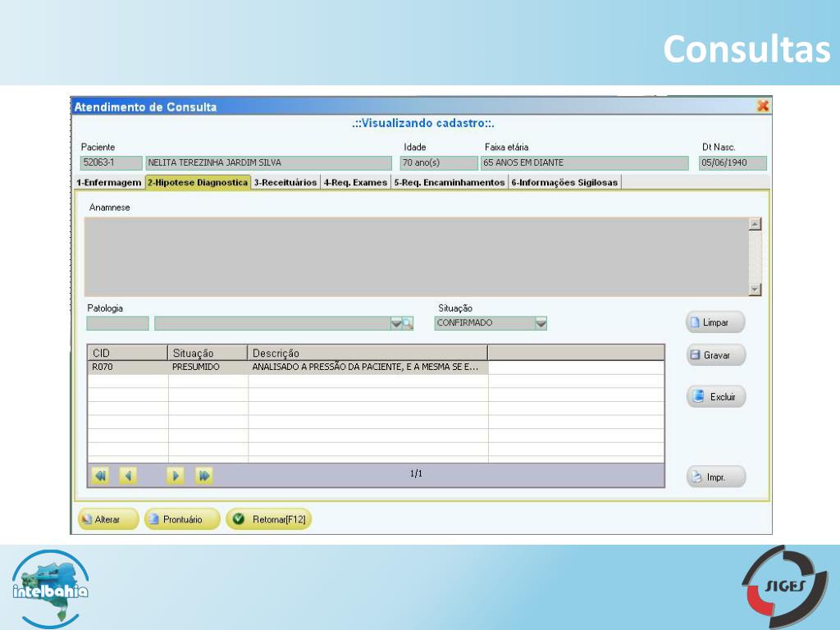Open the Prontuário button

pos(182,519)
